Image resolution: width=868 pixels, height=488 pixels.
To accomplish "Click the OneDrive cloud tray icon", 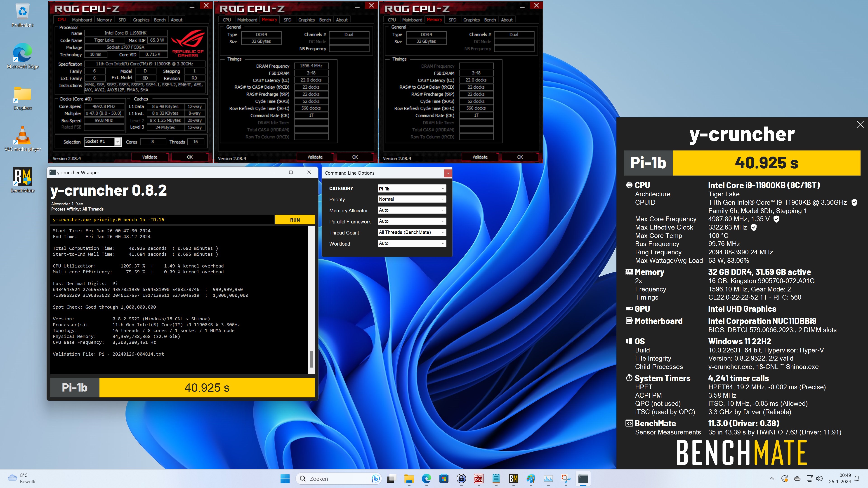I will (797, 479).
